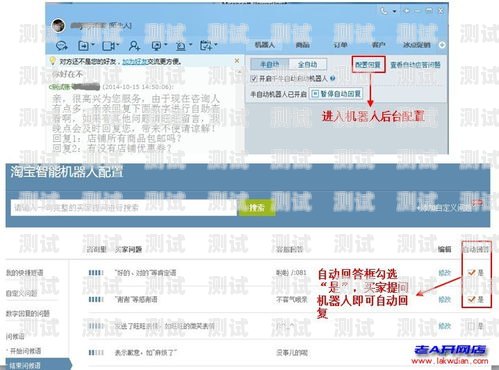Click the remote assistance screen icon
Screen dimensions: 499x370
coord(156,46)
